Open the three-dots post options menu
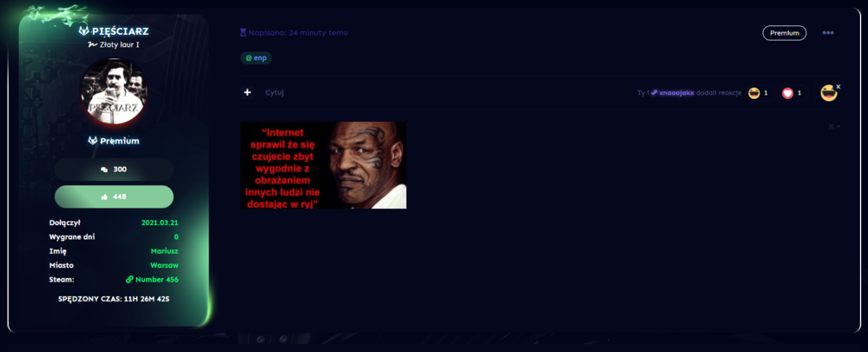 [827, 33]
